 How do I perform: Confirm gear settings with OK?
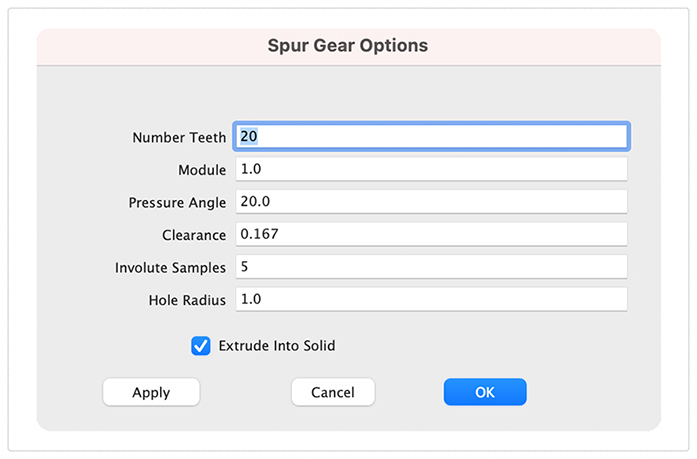485,392
